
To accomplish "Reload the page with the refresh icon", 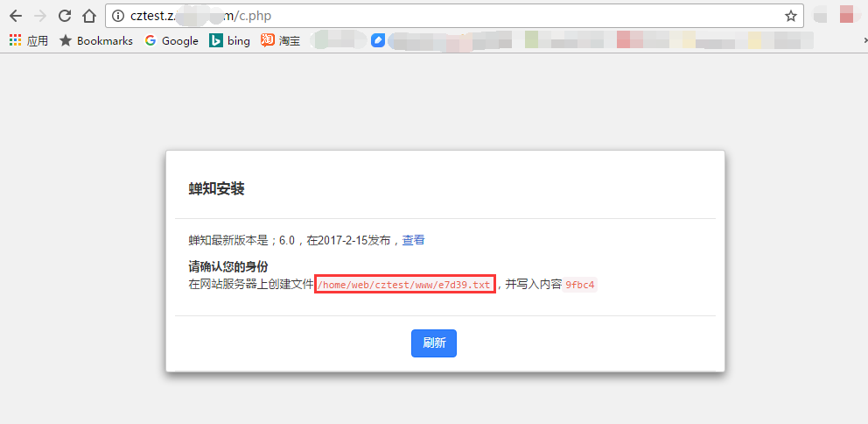I will point(65,16).
